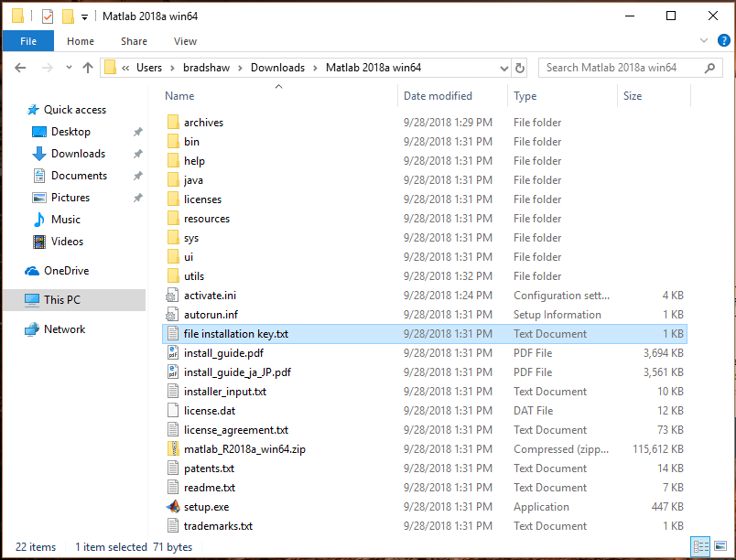Click Downloads in the address bar breadcrumb
Screen dimensions: 736x560
(x=278, y=67)
